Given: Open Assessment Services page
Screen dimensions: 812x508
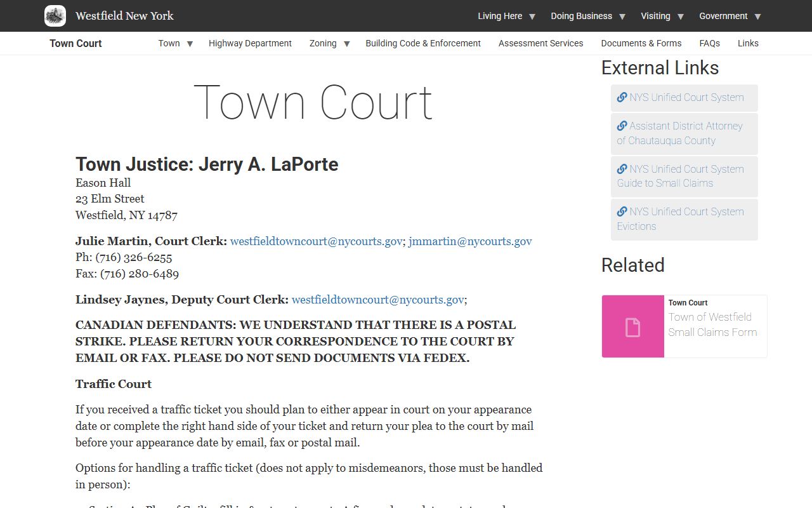Looking at the screenshot, I should 540,43.
